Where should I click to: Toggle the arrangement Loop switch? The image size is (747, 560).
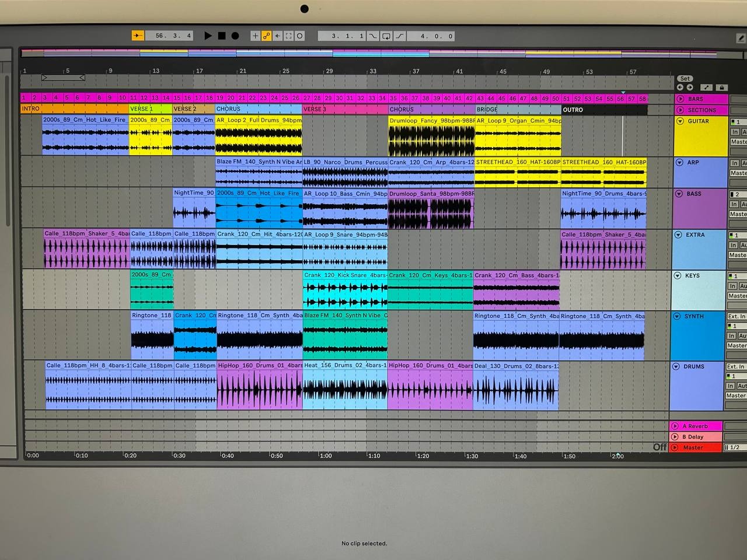pyautogui.click(x=386, y=36)
